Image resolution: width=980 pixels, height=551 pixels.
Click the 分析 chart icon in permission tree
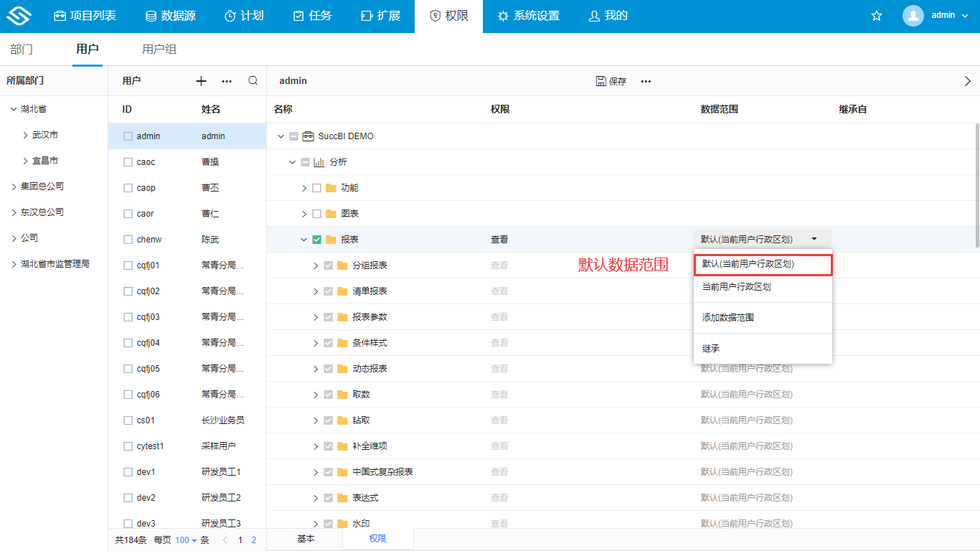tap(319, 161)
